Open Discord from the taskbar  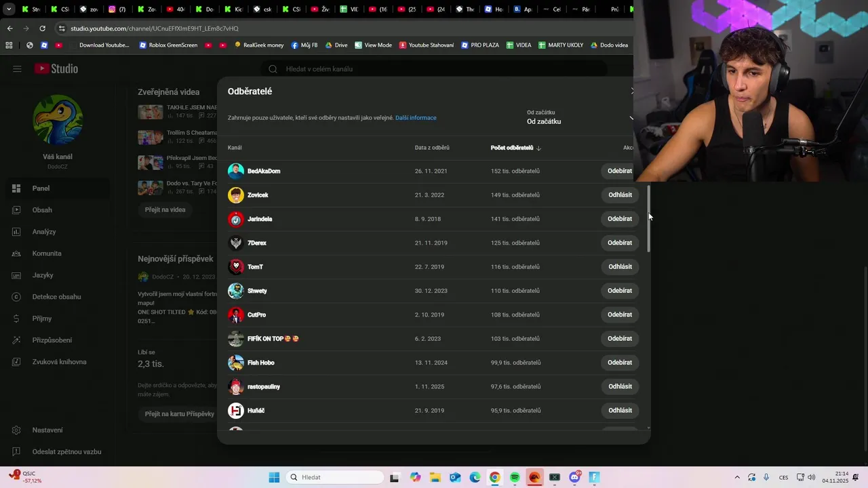point(575,477)
